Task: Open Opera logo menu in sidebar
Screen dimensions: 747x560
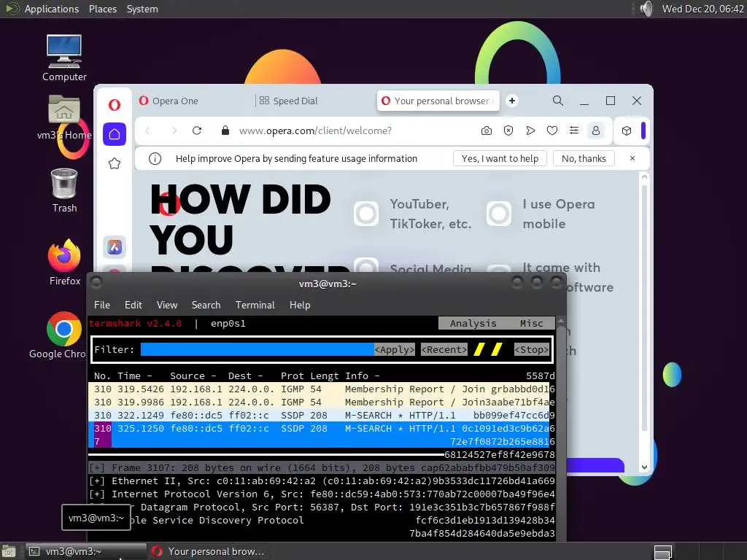Action: point(115,105)
